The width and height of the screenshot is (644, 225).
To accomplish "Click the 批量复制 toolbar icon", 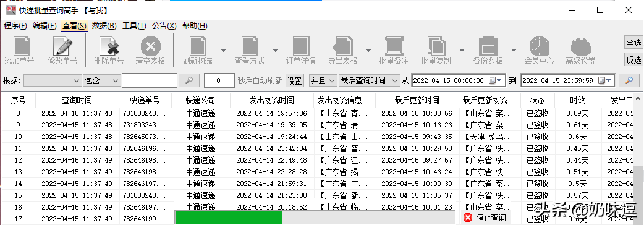I will point(436,46).
